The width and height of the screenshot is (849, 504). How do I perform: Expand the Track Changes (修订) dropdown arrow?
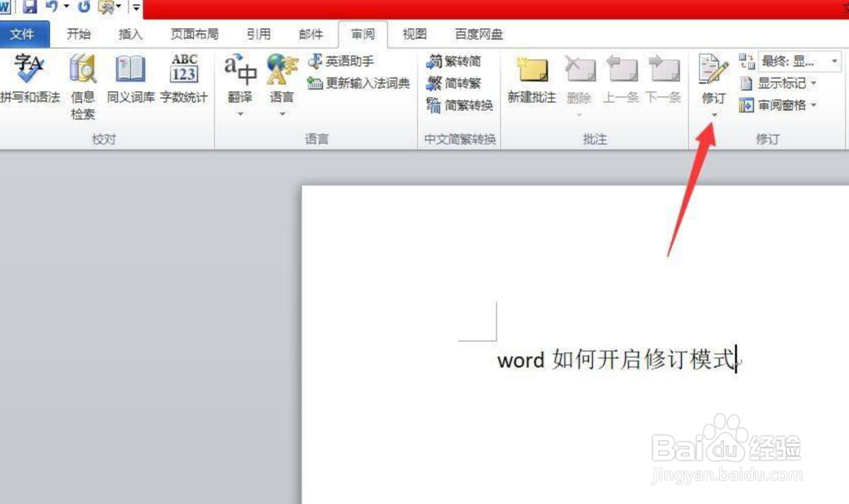[714, 115]
